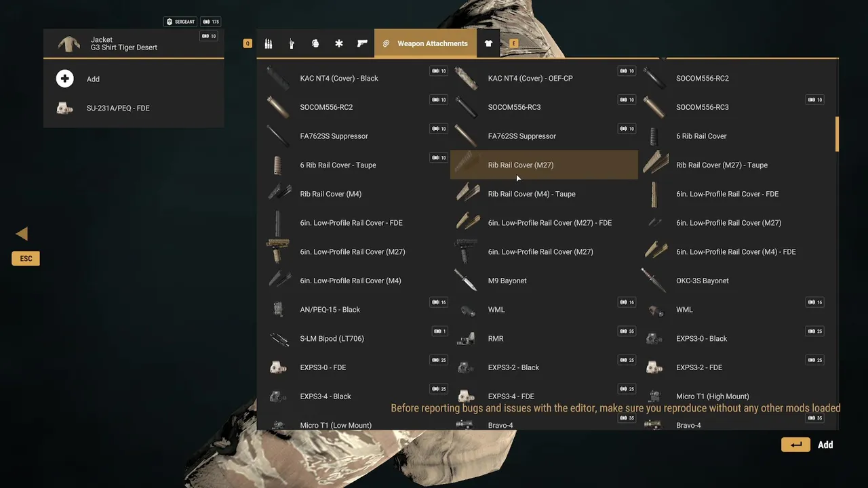
Task: Click the RMR red dot sight icon
Action: [x=467, y=338]
